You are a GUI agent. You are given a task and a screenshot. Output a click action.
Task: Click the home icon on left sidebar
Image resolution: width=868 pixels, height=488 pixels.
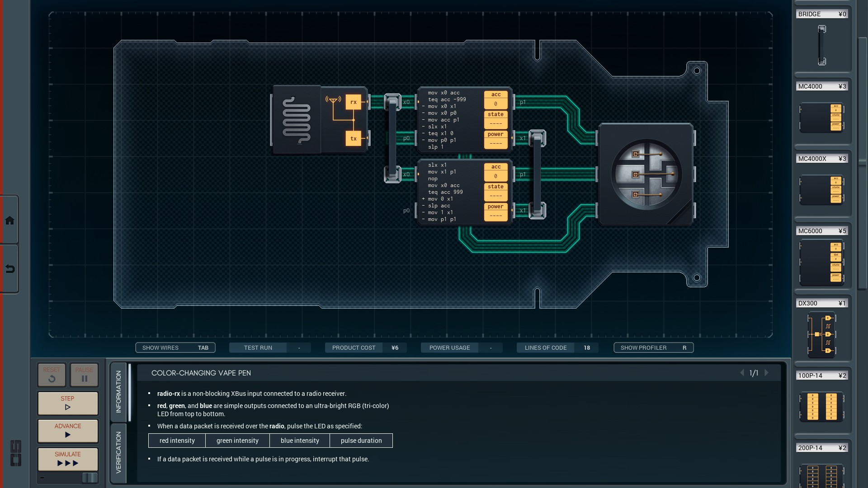(x=9, y=221)
